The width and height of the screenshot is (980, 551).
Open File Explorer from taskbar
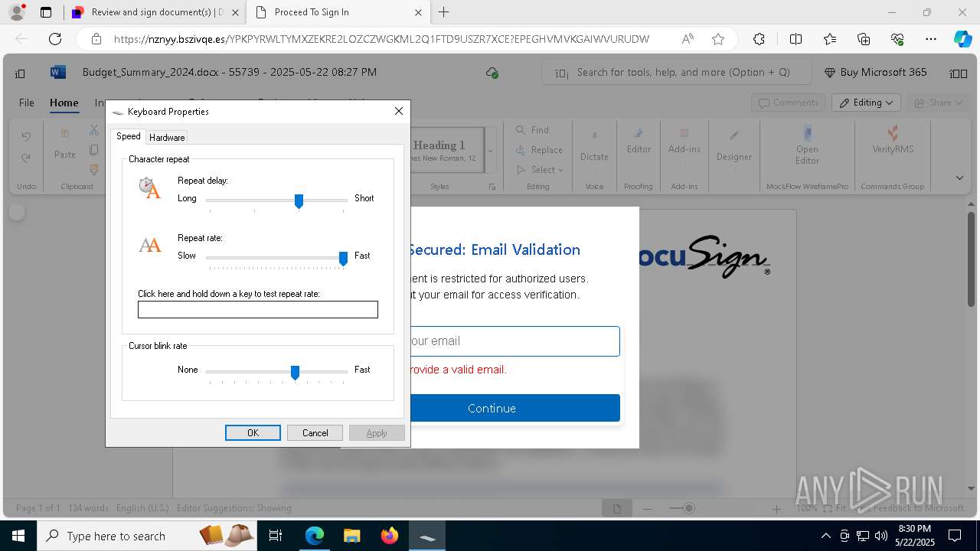tap(351, 536)
